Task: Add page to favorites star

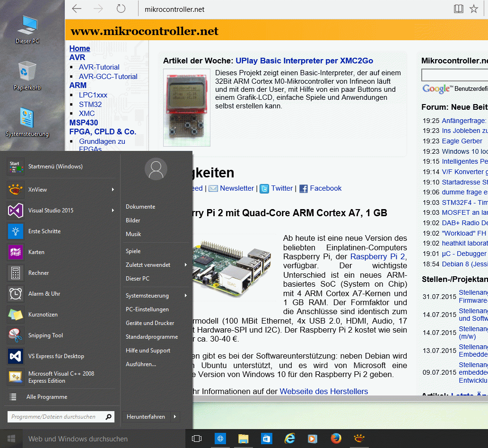Action: [474, 9]
